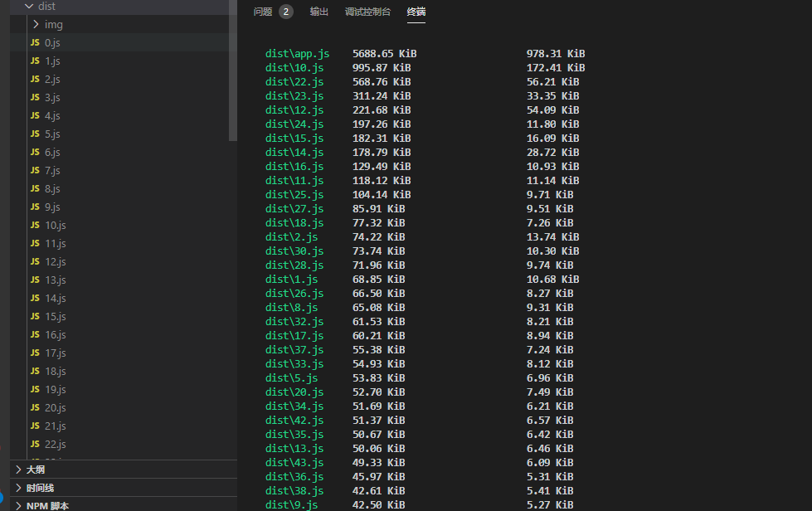
Task: Click dist\24.js in terminal output
Action: tap(294, 124)
